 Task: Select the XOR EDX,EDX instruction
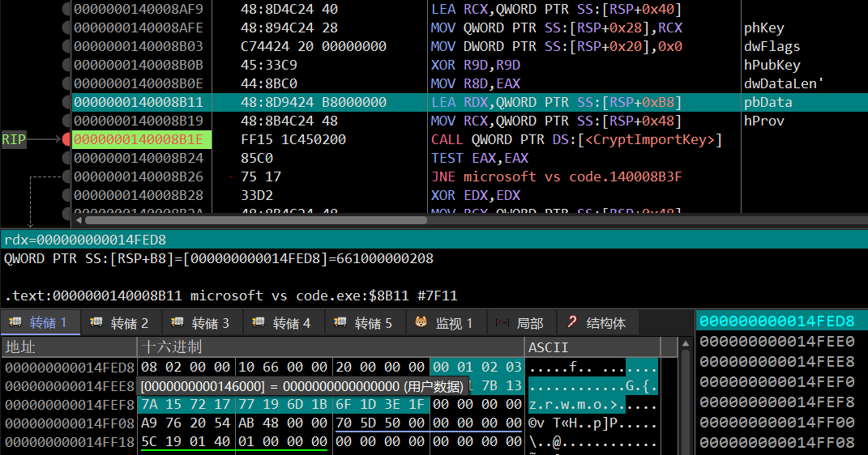coord(476,195)
